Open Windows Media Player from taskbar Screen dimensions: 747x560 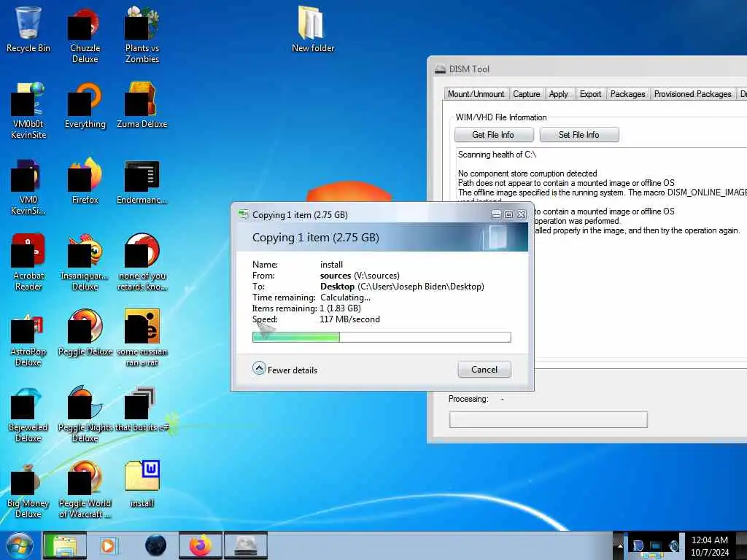click(x=108, y=545)
